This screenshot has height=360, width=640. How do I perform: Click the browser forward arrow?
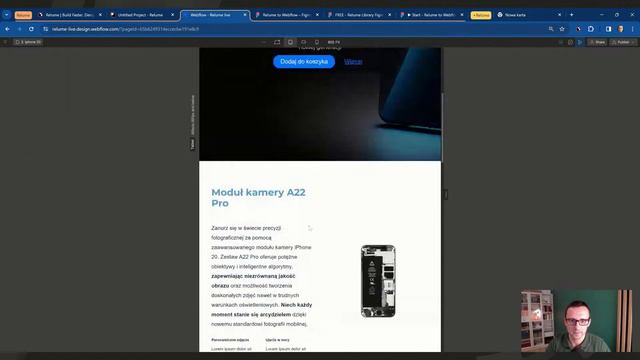[19, 29]
